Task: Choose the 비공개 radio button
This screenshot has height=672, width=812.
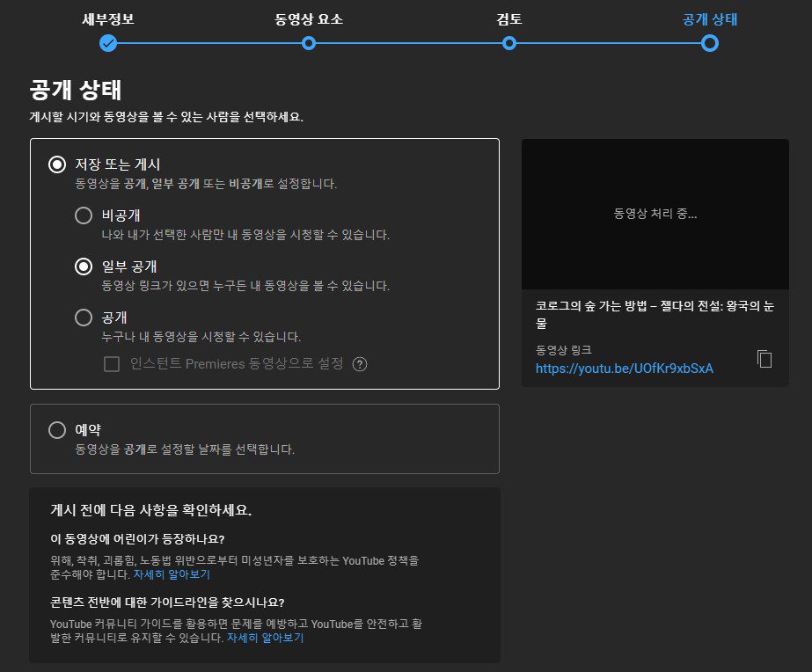Action: pos(84,215)
